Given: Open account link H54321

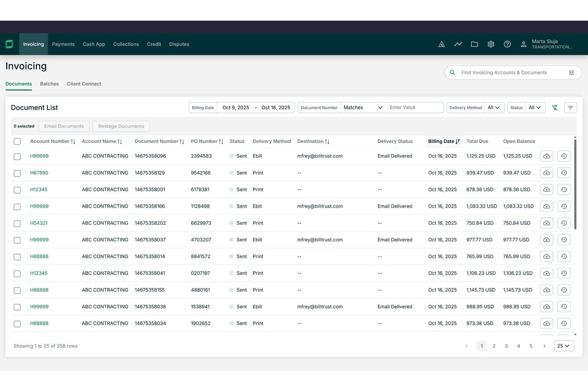Looking at the screenshot, I should coord(39,223).
